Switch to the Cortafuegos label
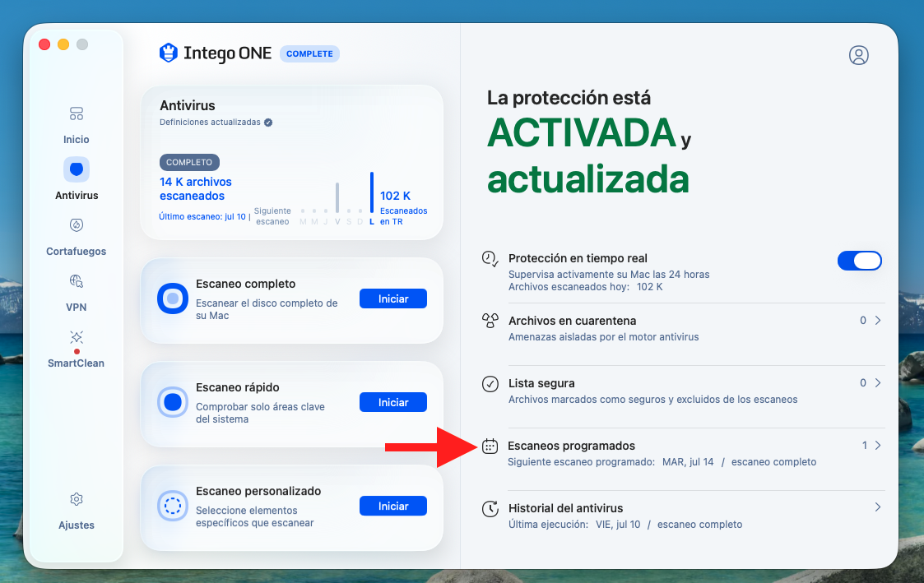 (76, 252)
